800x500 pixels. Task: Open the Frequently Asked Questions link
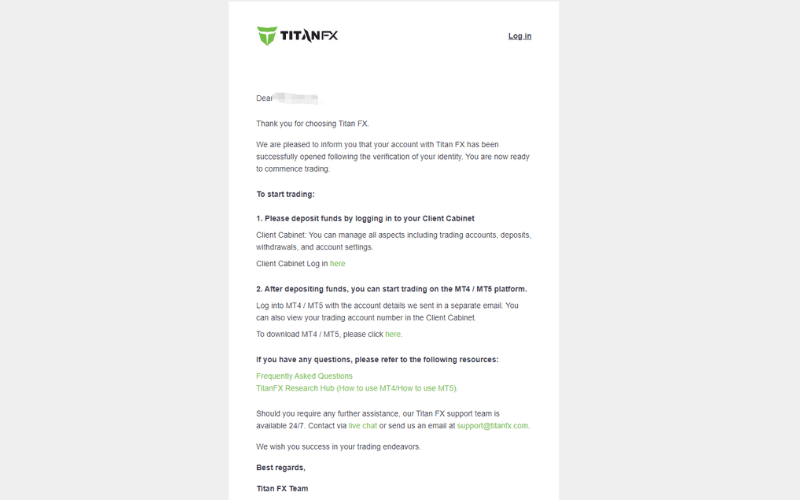304,376
